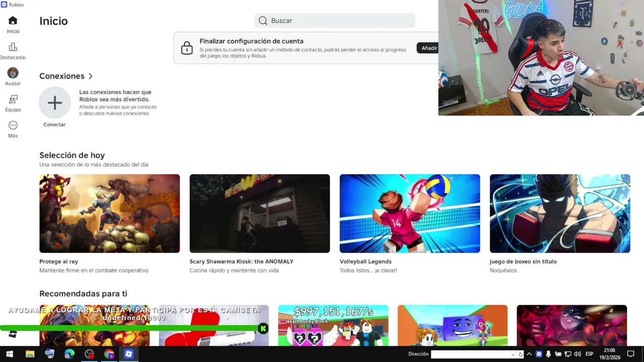Open the Heart Lucky Block recommended game
This screenshot has width=644, height=362.
click(333, 325)
